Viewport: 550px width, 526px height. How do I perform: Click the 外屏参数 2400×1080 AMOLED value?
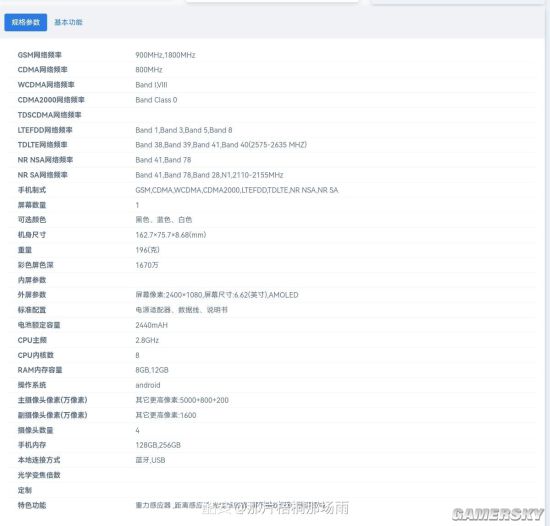(217, 295)
